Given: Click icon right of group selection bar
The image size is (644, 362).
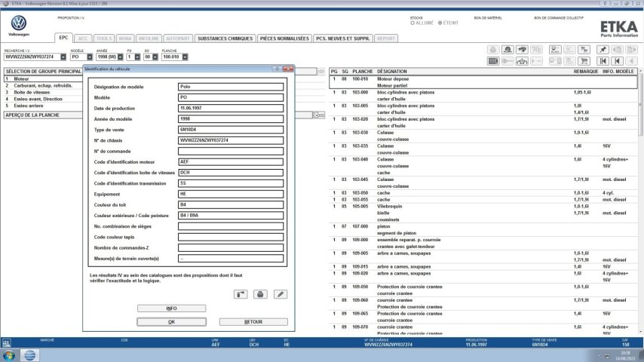Looking at the screenshot, I should [x=321, y=71].
